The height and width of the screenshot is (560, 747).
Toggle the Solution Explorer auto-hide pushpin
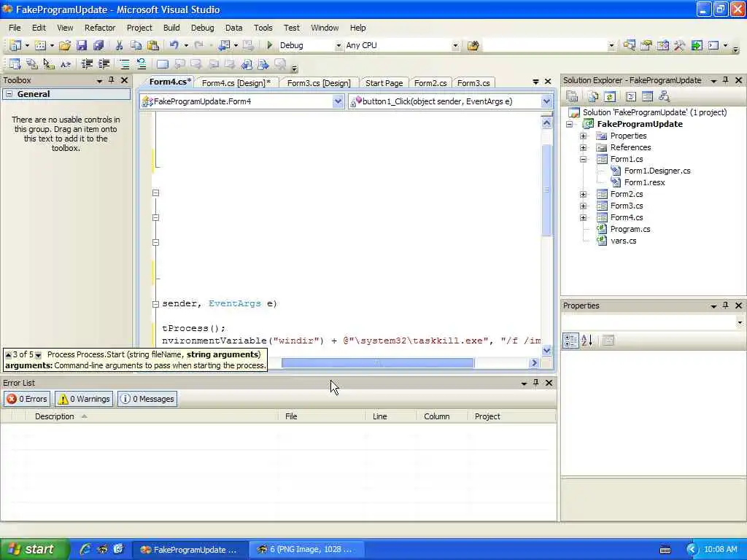(726, 80)
